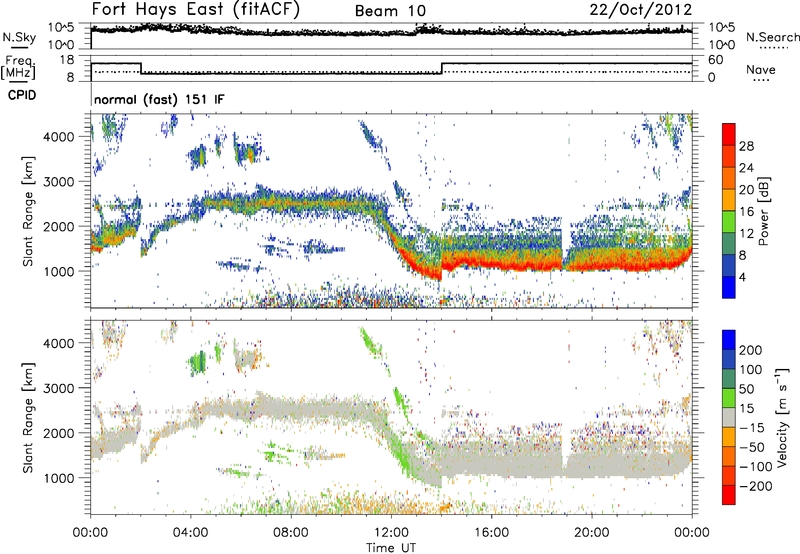Viewport: 800px width, 554px height.
Task: Click the 'Nave' legend label
Action: [761, 69]
